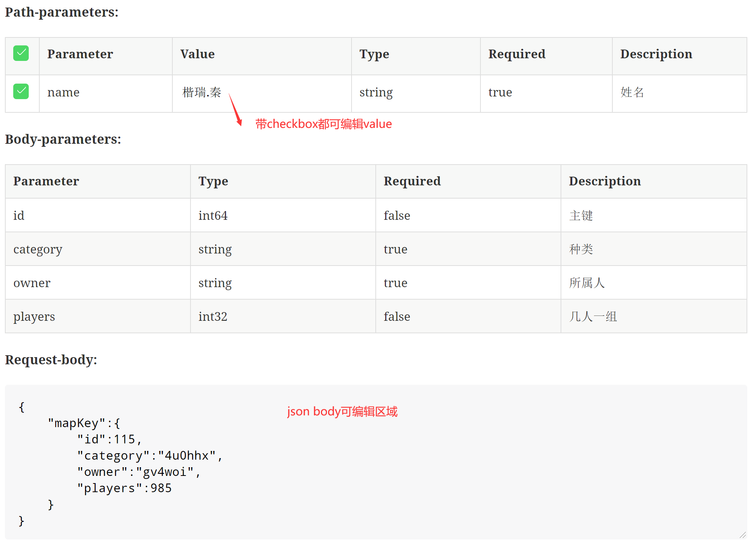This screenshot has height=544, width=756.
Task: Toggle the header checkbox in Path-parameters table
Action: [21, 53]
